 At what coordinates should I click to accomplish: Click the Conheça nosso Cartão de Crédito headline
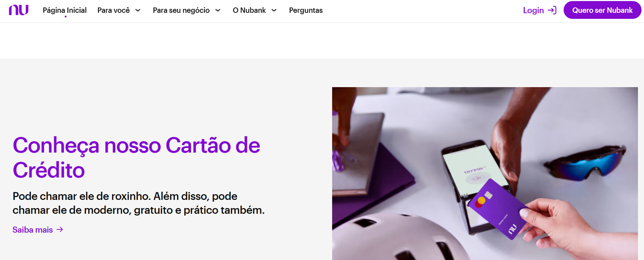click(x=137, y=158)
